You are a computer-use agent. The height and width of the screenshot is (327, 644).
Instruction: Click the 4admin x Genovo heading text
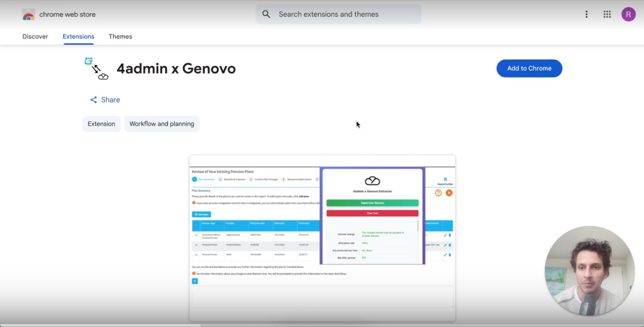click(176, 69)
